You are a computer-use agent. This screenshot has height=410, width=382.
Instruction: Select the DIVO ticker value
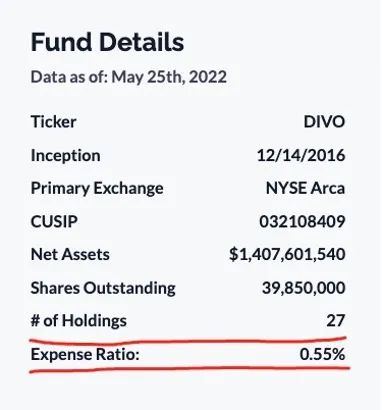[324, 122]
